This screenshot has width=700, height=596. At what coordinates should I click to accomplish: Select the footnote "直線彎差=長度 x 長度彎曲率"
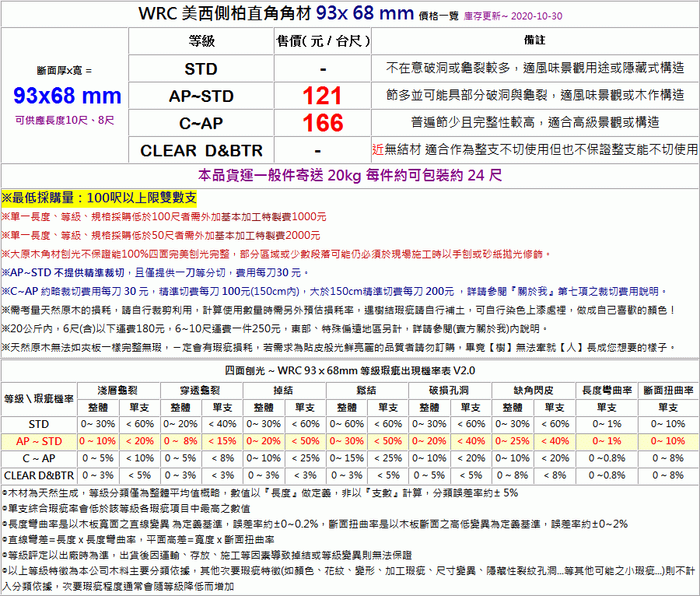pos(72,540)
